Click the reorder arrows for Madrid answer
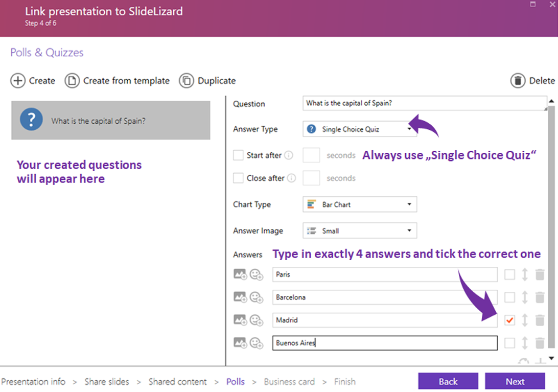The width and height of the screenshot is (558, 392). [525, 320]
